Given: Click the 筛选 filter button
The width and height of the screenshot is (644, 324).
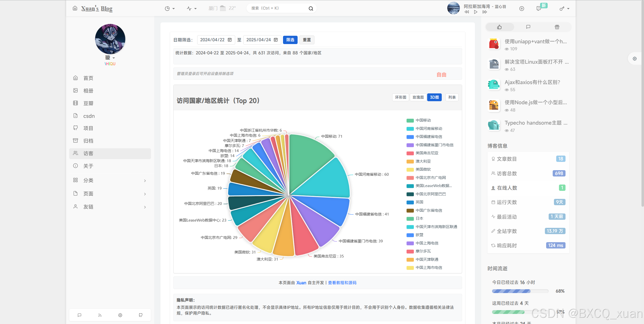Looking at the screenshot, I should 290,40.
